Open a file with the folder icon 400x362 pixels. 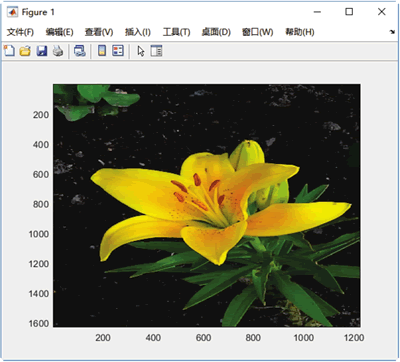coord(25,51)
